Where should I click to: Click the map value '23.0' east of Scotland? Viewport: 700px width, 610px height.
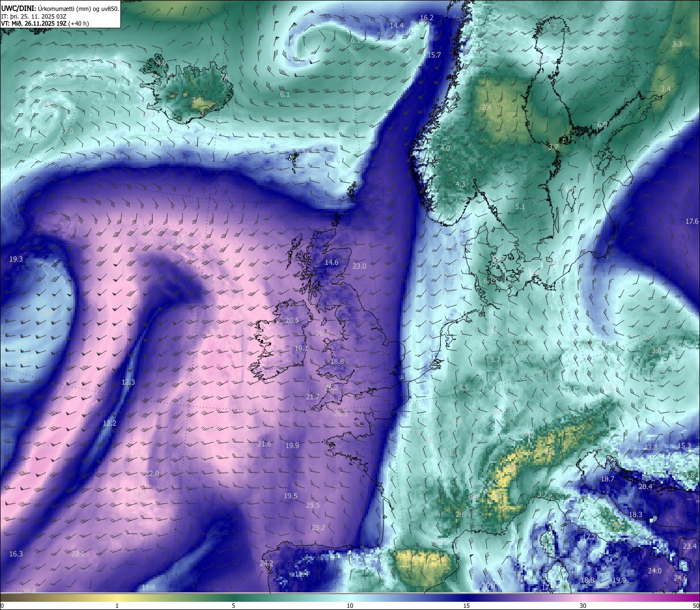coord(359,266)
